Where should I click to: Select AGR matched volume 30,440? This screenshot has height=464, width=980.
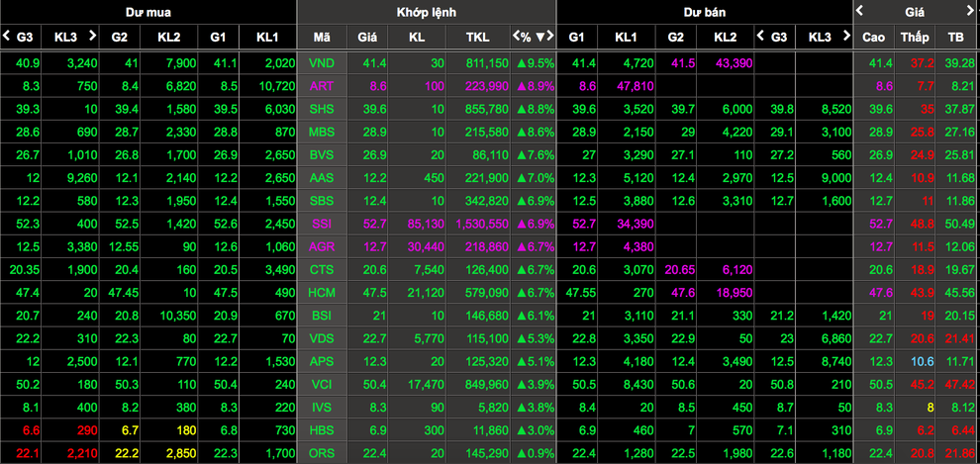[427, 246]
